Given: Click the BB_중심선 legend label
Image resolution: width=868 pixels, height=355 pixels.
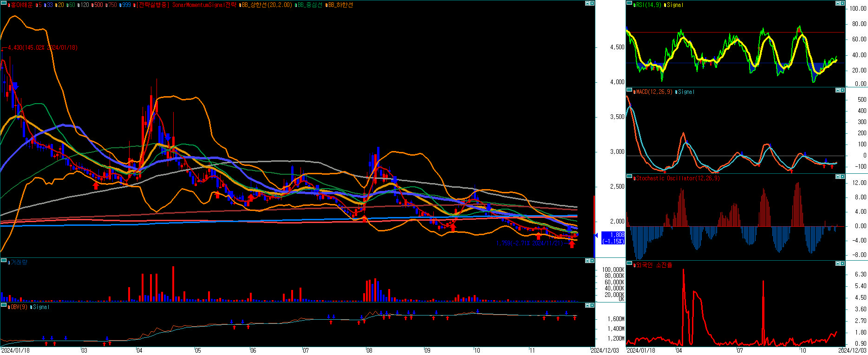Looking at the screenshot, I should 309,5.
